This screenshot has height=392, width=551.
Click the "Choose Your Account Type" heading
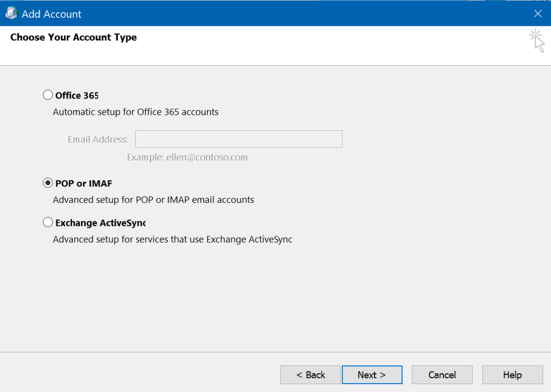[x=73, y=37]
